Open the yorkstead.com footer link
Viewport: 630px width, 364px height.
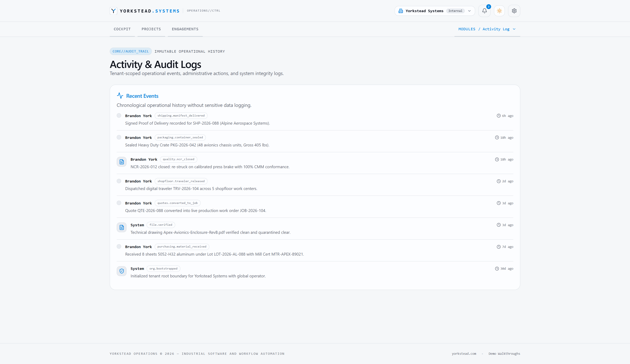[464, 354]
